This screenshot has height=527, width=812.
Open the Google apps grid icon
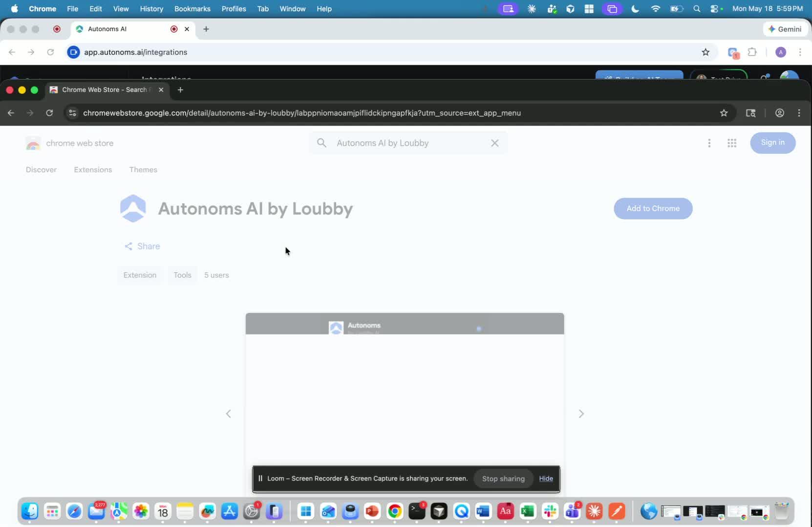coord(732,143)
